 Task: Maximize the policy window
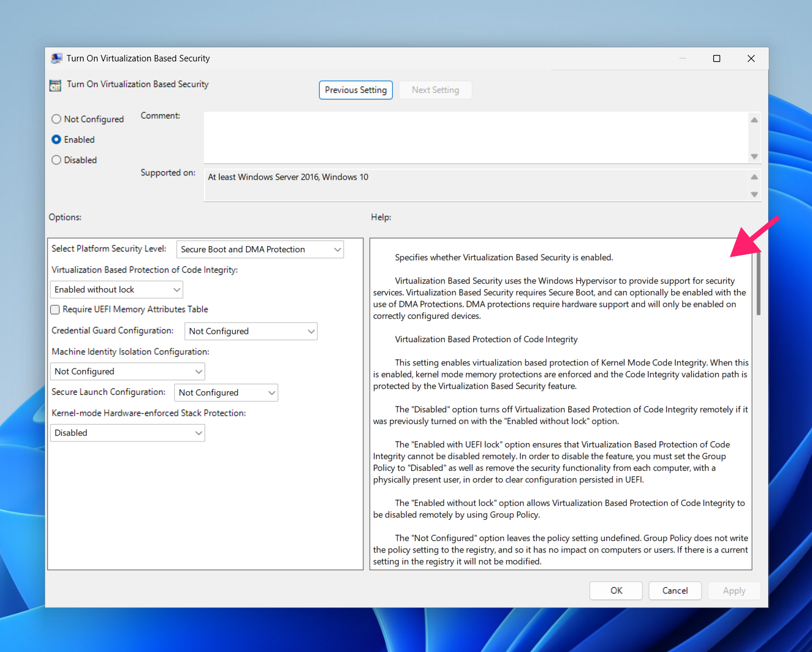(x=717, y=58)
